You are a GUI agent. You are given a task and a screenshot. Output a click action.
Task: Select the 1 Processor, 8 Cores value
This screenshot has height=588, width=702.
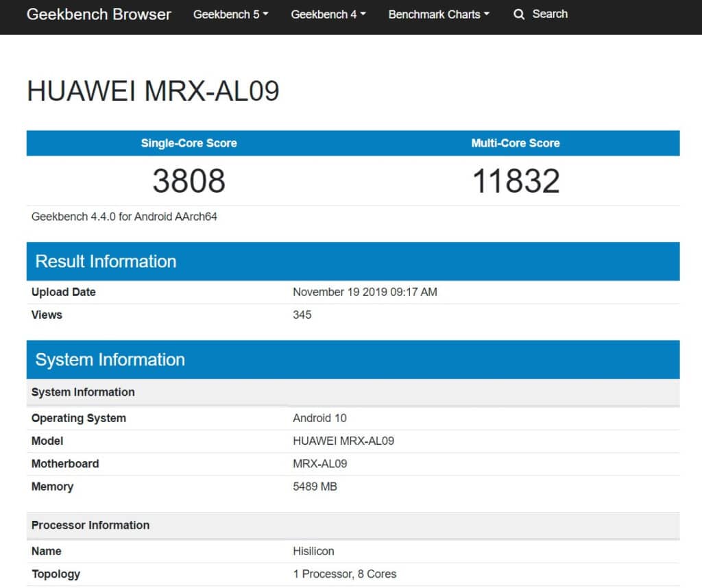coord(345,574)
